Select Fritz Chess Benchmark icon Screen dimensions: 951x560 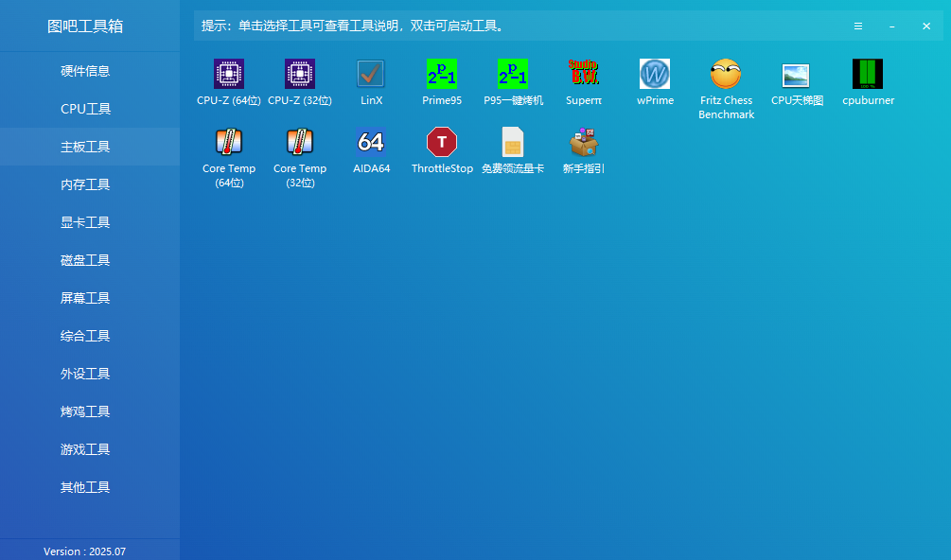[726, 74]
